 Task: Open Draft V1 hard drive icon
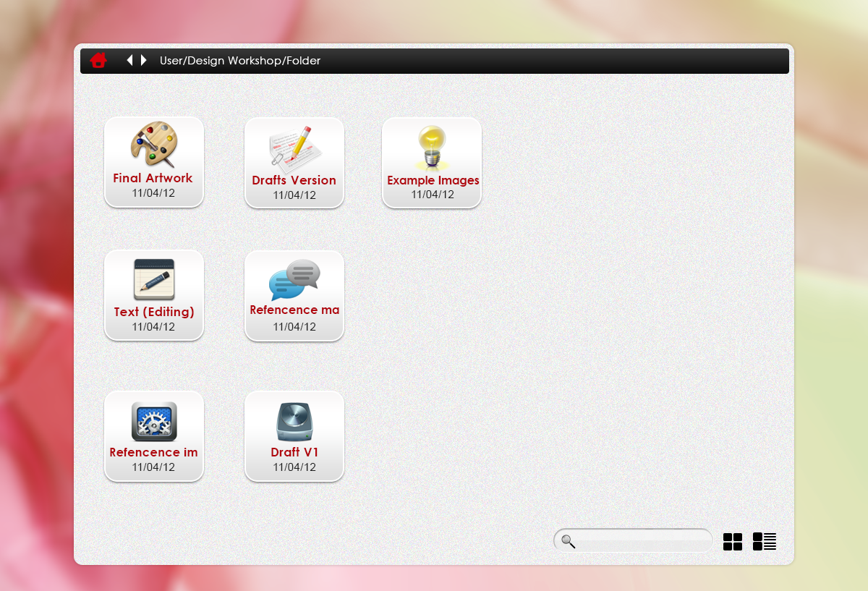coord(294,422)
